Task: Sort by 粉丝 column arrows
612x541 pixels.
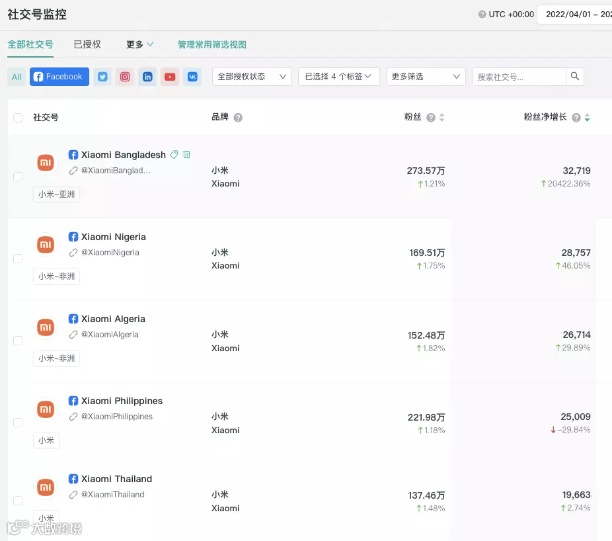Action: 442,117
